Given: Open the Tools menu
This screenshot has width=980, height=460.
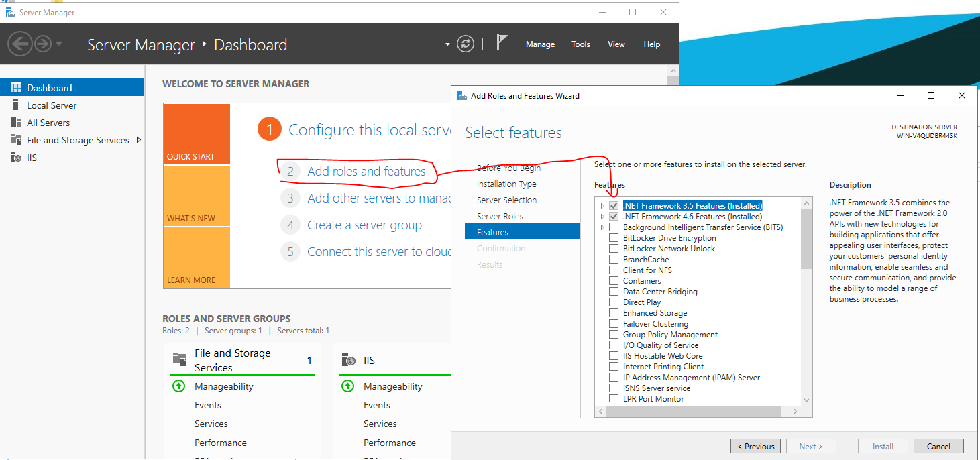Looking at the screenshot, I should [x=581, y=44].
